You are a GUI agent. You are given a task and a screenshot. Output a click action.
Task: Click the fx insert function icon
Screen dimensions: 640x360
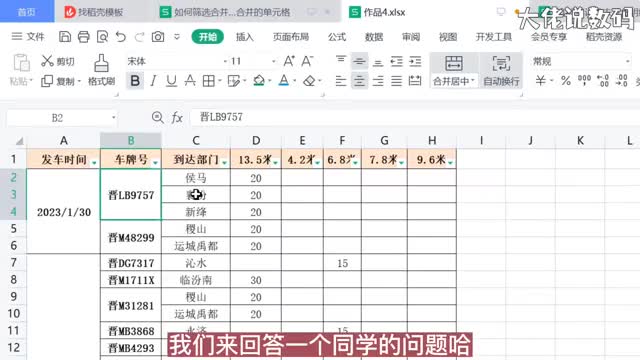(177, 118)
